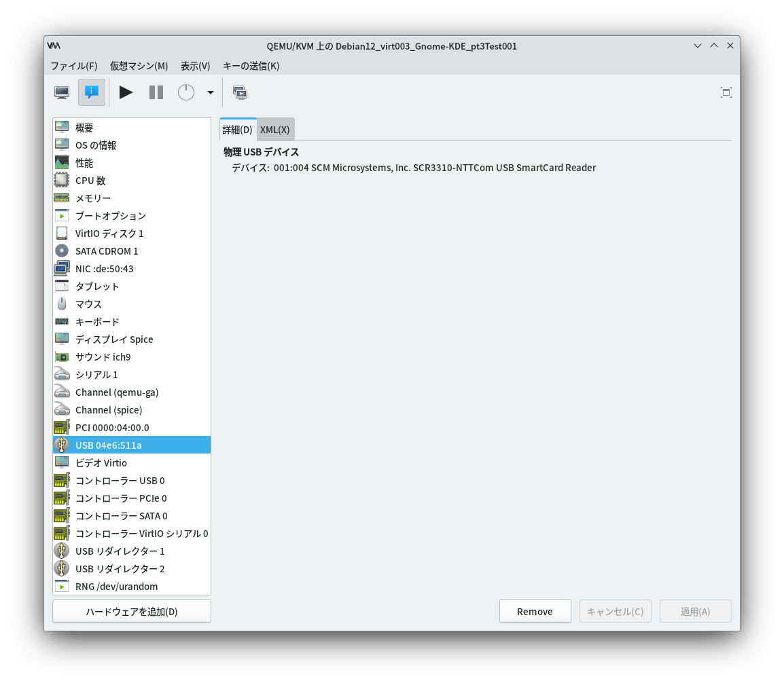Select NIC :de:50:43 entry
This screenshot has width=784, height=683.
click(132, 269)
